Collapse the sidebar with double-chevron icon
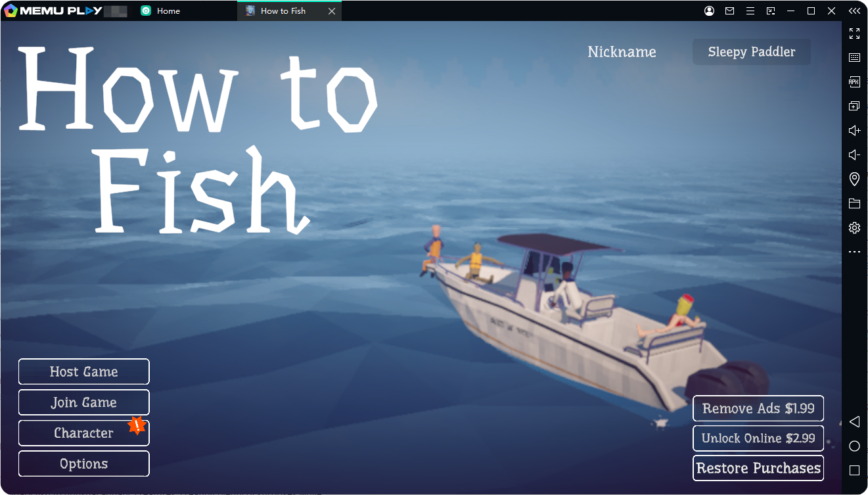Viewport: 868px width, 495px height. 854,11
